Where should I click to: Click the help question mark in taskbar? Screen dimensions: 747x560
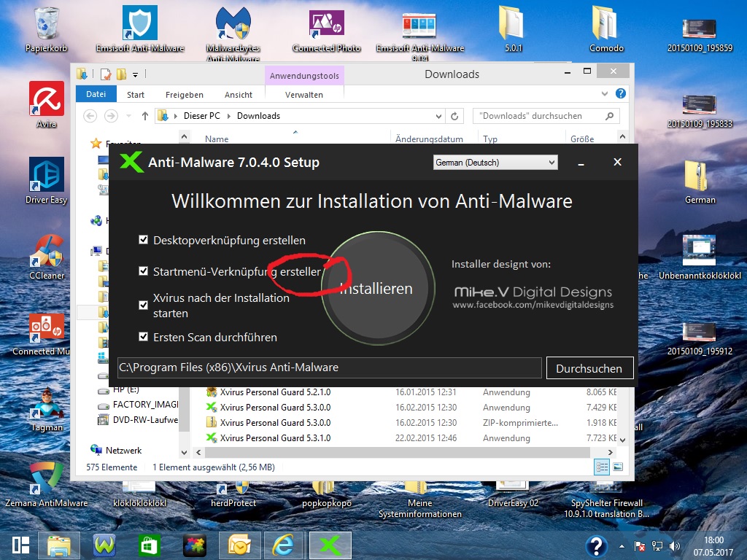[597, 546]
